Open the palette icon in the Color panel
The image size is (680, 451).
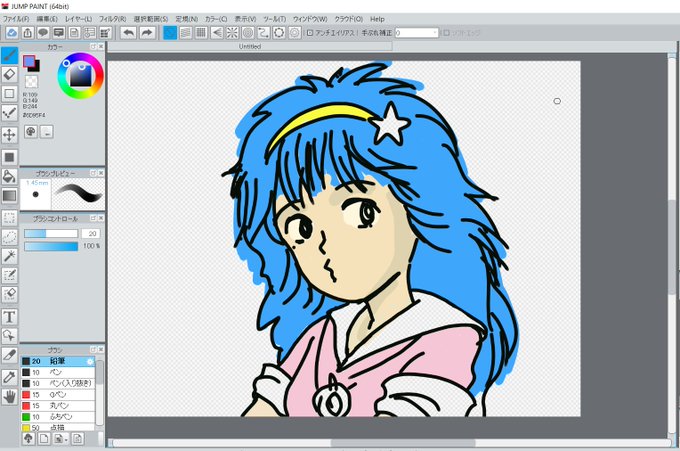31,131
